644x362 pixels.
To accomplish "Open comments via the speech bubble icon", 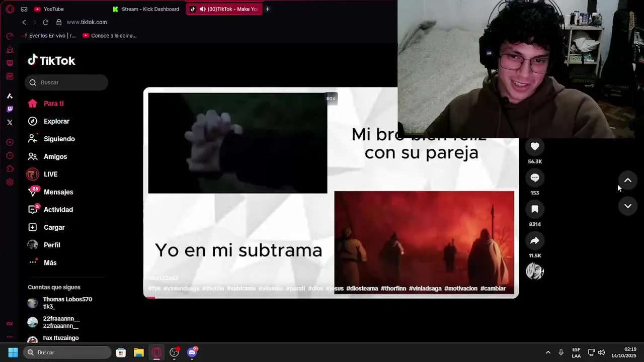I will pos(535,177).
